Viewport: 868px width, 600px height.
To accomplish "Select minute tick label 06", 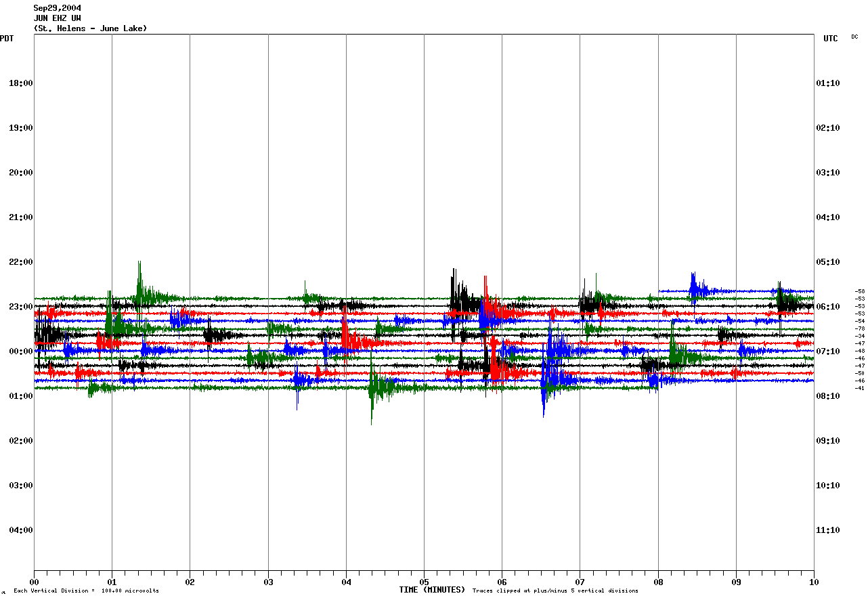I will [x=502, y=582].
